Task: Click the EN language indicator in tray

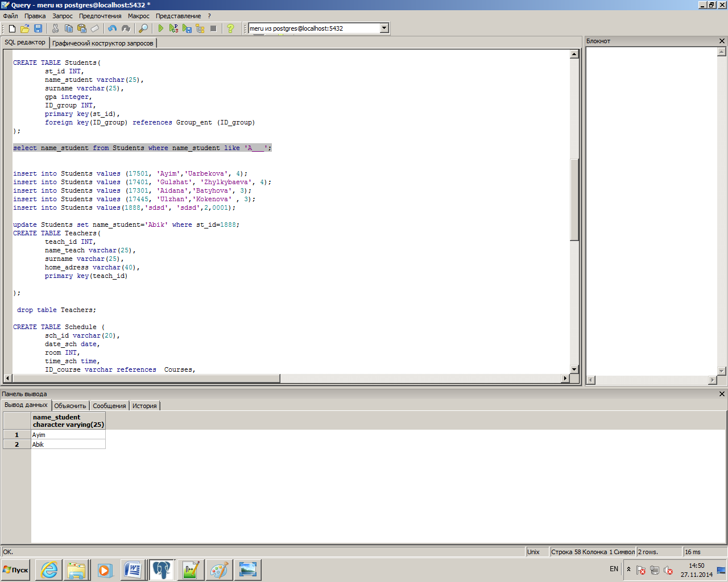Action: point(614,569)
